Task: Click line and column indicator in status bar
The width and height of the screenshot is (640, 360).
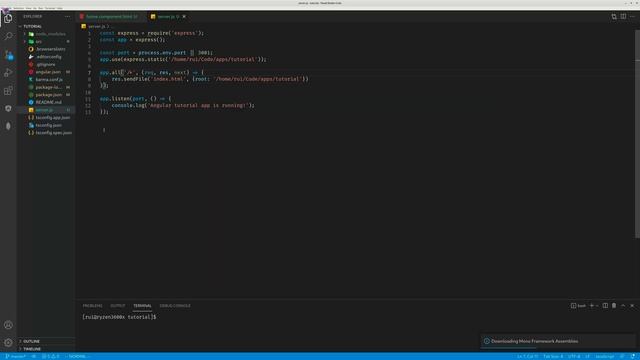Action: pos(528,356)
